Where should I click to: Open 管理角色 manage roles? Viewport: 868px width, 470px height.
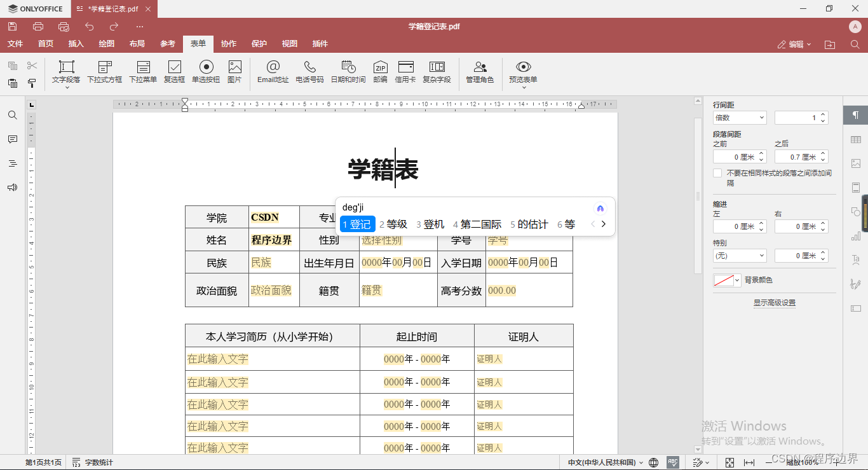pos(480,71)
